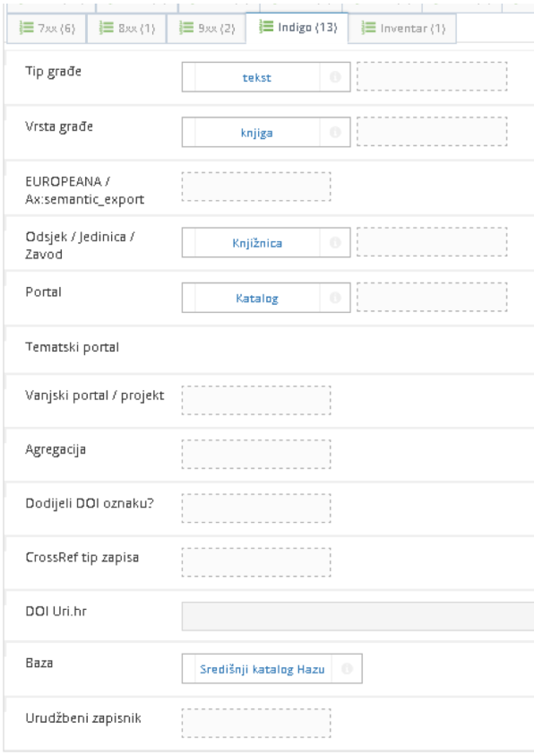Click the info icon beside knjiga
Image resolution: width=534 pixels, height=756 pixels.
tap(335, 133)
